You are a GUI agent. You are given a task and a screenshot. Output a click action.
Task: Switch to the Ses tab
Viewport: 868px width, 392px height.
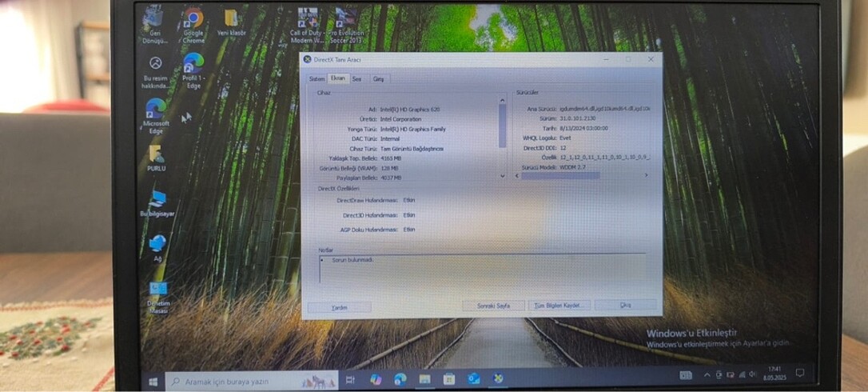357,78
